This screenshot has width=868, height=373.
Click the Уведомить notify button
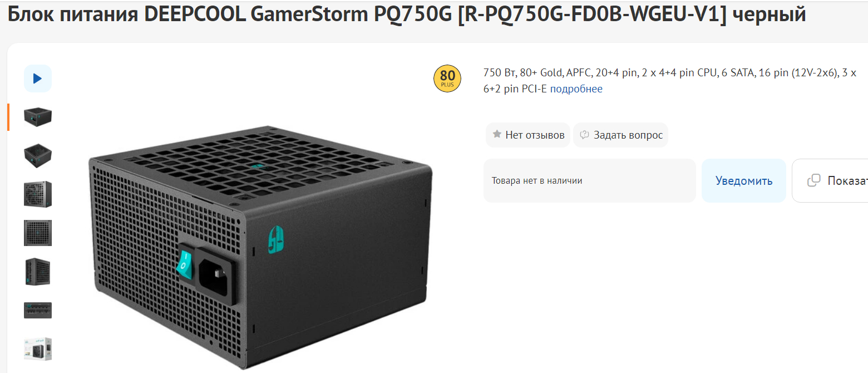(x=744, y=180)
